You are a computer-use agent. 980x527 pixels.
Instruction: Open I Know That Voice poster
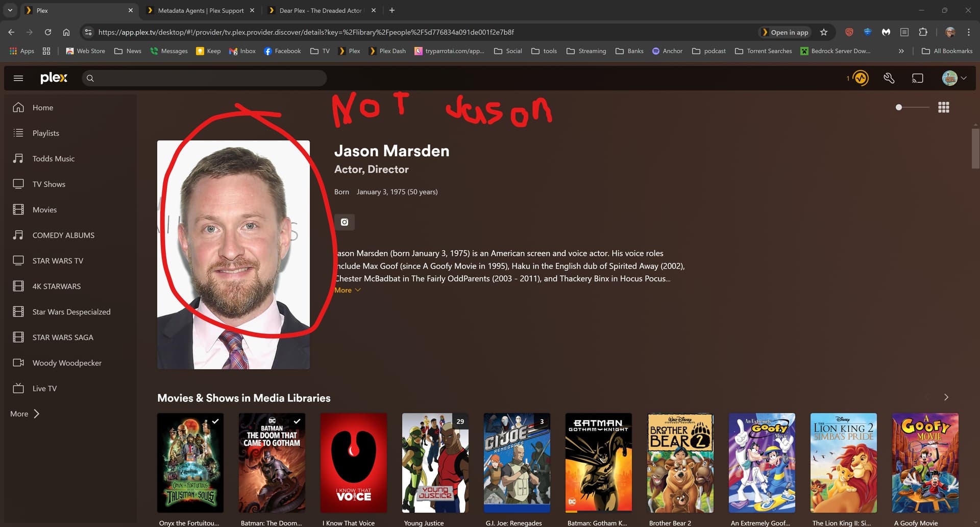pyautogui.click(x=354, y=463)
